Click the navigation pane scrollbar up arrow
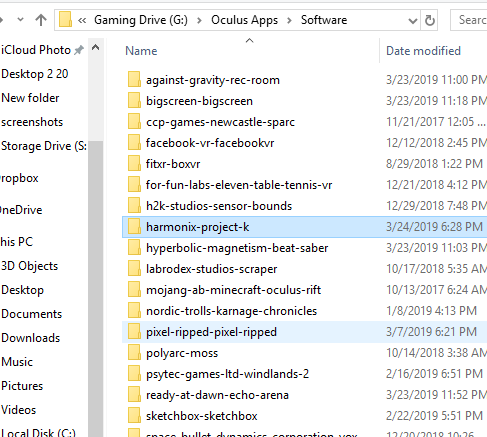Image resolution: width=487 pixels, height=437 pixels. (96, 48)
